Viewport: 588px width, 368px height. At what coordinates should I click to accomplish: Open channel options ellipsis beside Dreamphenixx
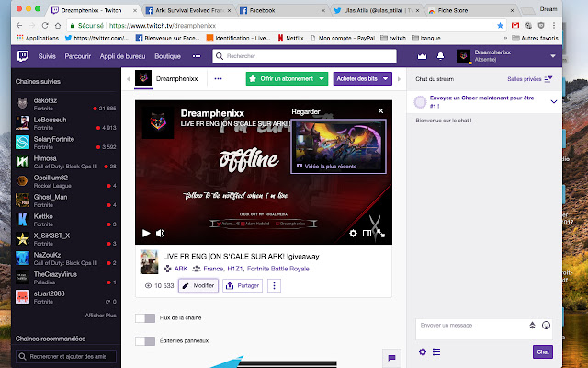click(x=218, y=78)
